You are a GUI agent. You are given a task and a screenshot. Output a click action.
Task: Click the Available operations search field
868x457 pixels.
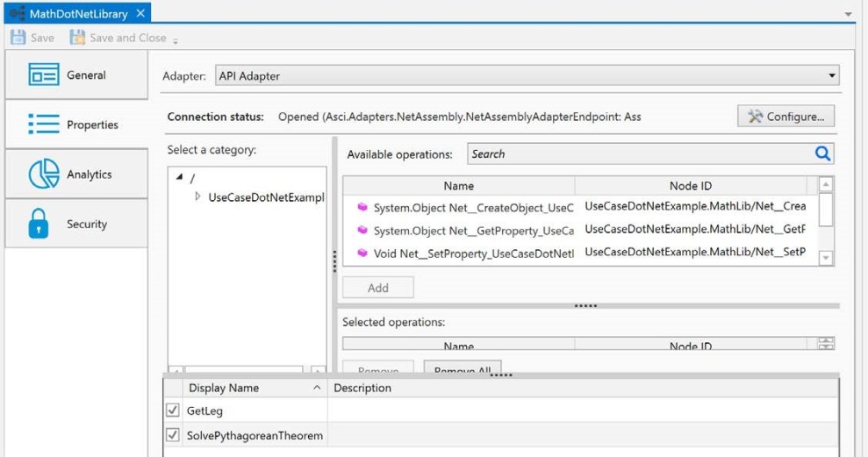tap(636, 154)
